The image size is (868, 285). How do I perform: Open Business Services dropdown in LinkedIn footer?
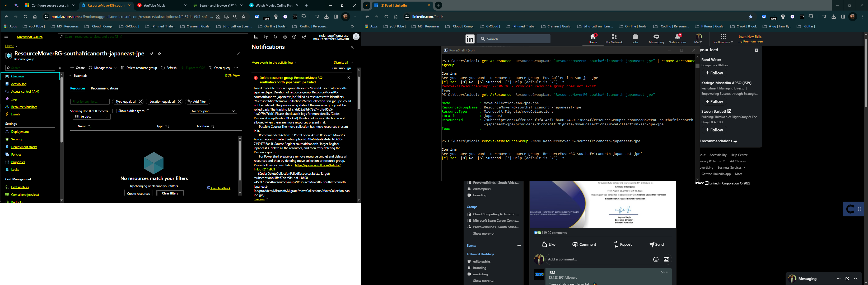[x=731, y=168]
